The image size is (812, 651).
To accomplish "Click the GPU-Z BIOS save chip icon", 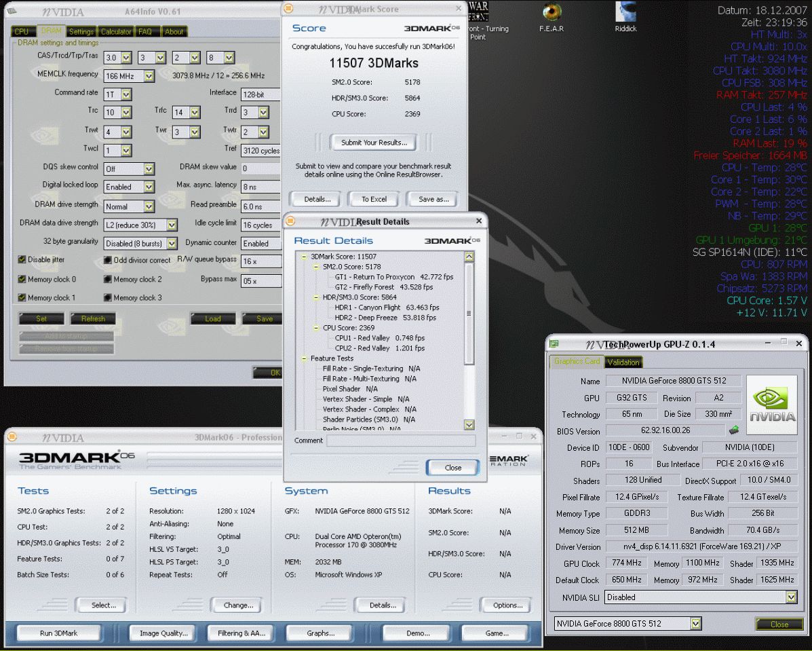I will tap(734, 430).
